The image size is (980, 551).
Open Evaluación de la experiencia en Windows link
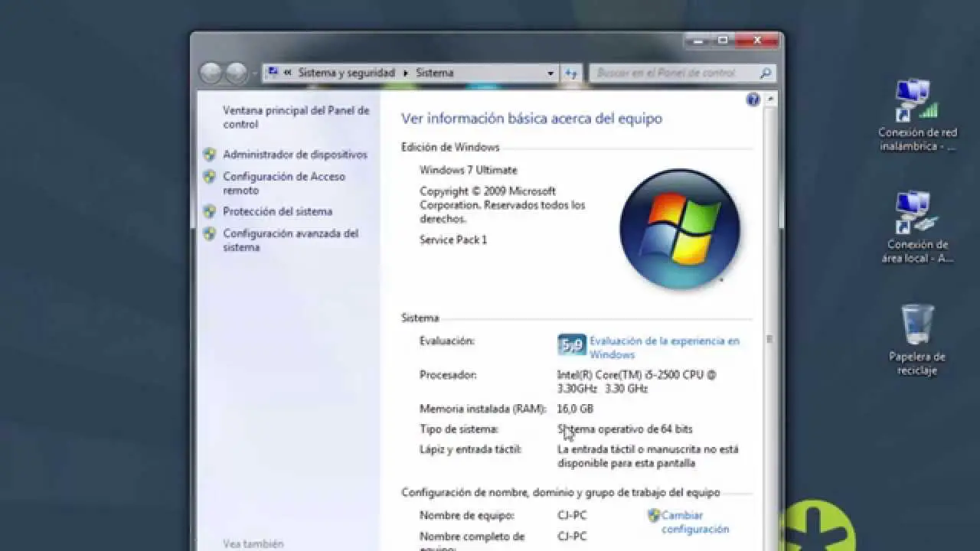[x=665, y=347]
